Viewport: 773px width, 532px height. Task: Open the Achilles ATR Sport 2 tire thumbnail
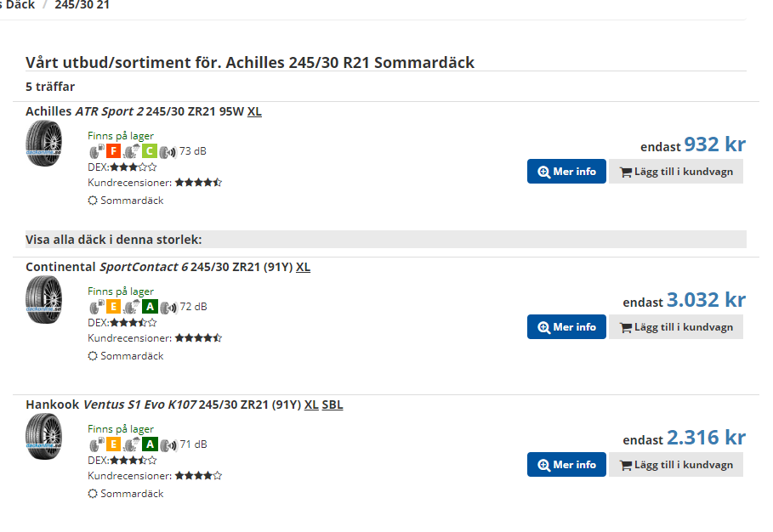pyautogui.click(x=44, y=144)
